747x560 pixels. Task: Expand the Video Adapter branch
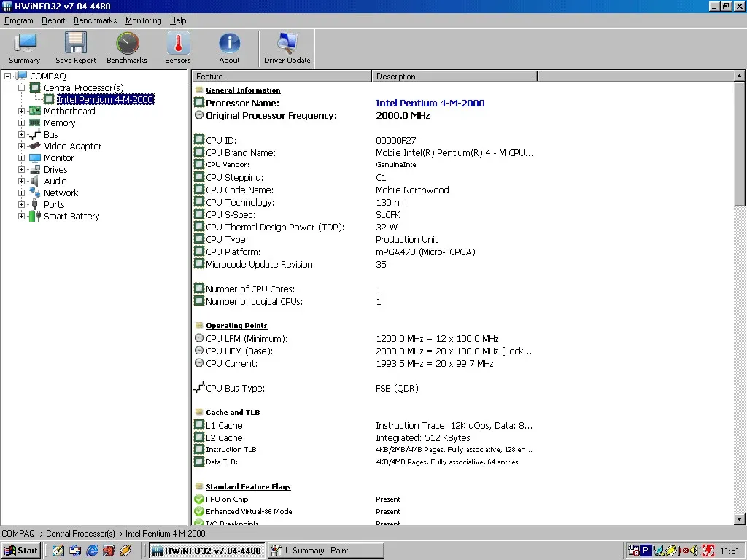tap(21, 146)
